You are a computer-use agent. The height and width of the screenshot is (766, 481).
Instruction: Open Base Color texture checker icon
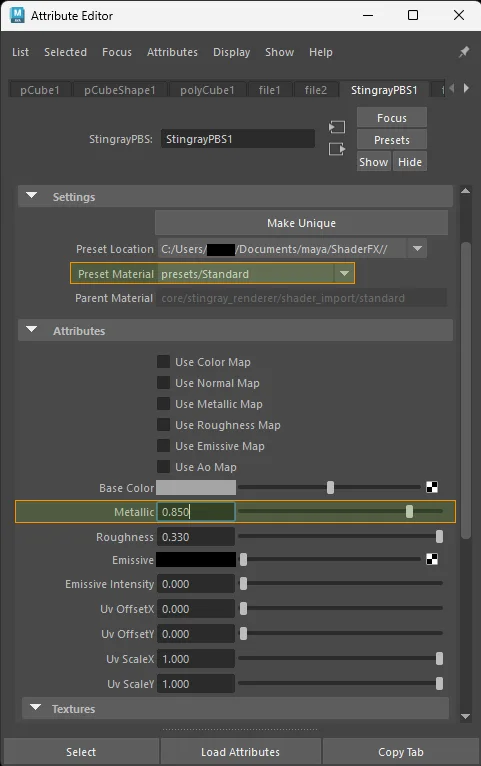click(432, 487)
